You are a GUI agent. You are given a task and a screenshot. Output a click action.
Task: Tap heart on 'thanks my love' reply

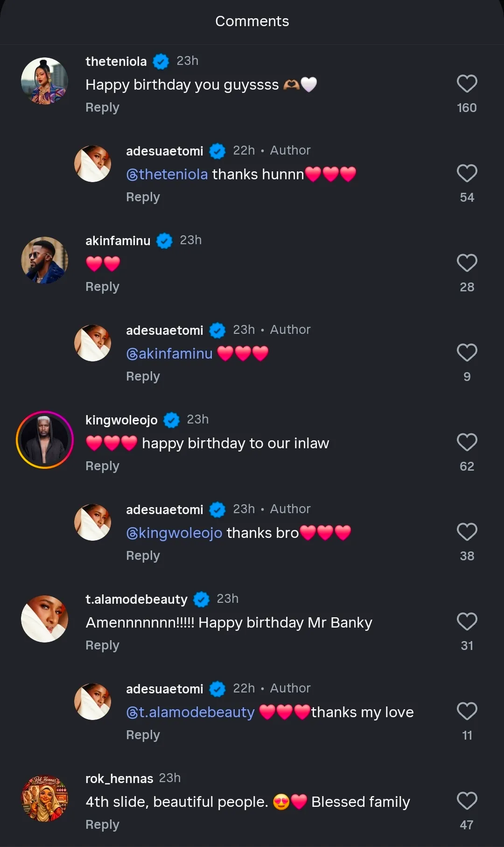(x=467, y=712)
